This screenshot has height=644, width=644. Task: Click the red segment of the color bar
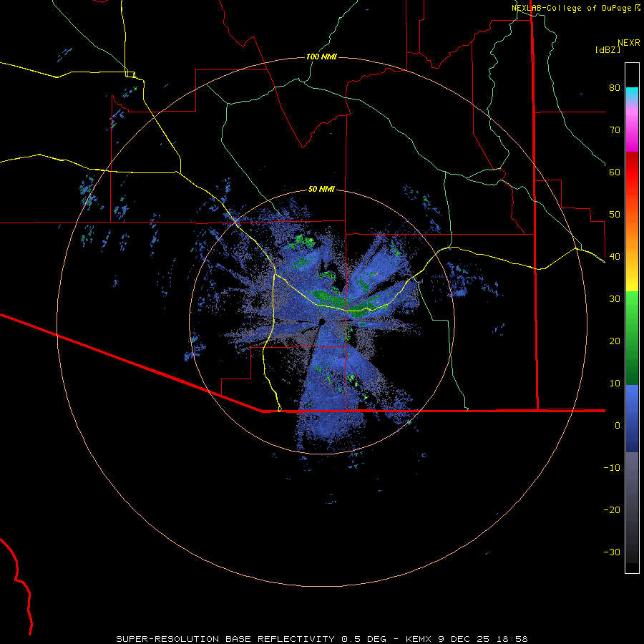[x=632, y=172]
